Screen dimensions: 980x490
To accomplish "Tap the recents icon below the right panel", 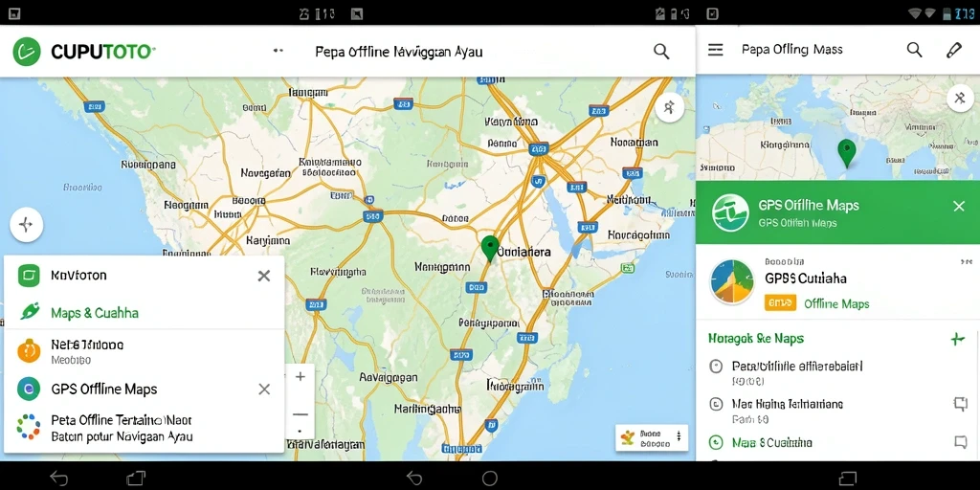I will click(x=848, y=479).
